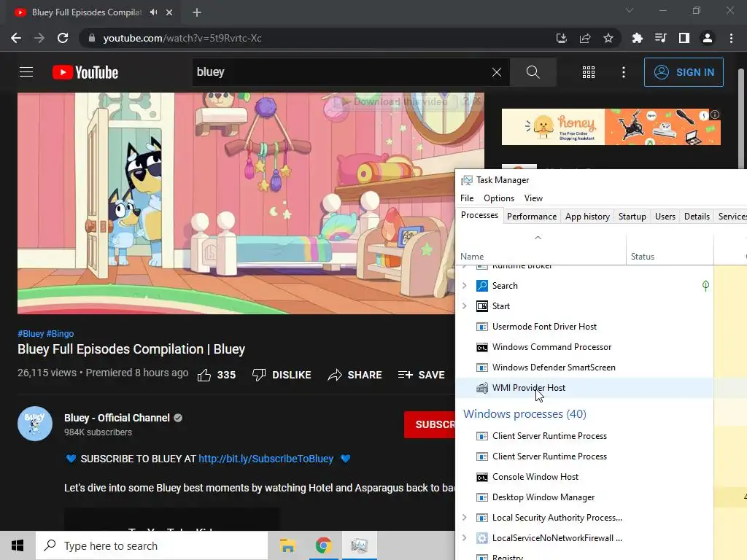Viewport: 747px width, 560px height.
Task: Switch to the Startup tab
Action: 632,216
